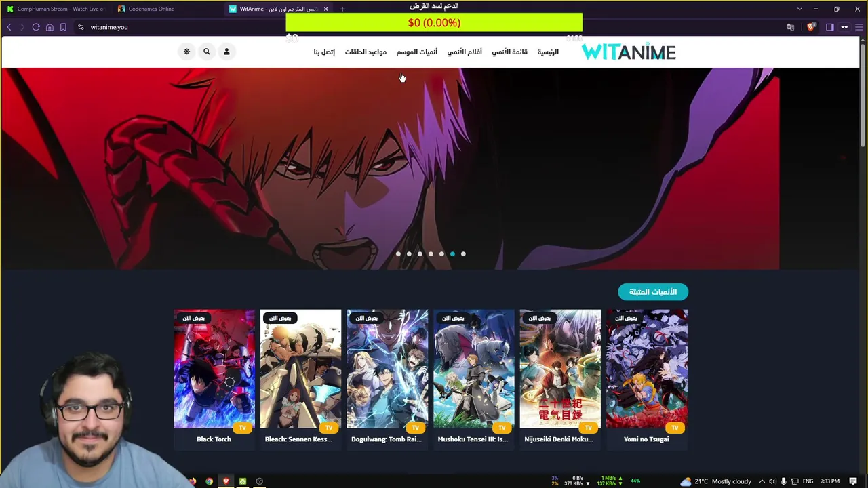Screen dimensions: 868x488
Task: Expand the tab search dropdown arrow
Action: coord(800,9)
